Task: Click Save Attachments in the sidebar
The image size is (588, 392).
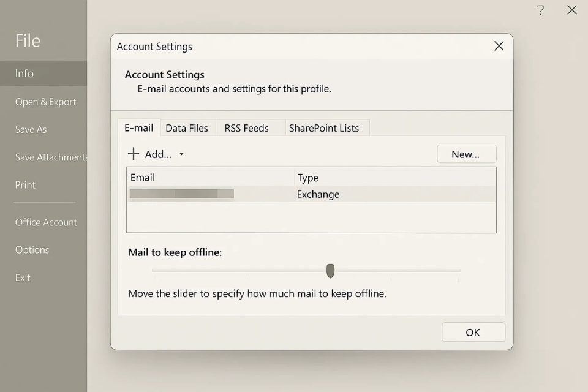Action: pyautogui.click(x=51, y=157)
